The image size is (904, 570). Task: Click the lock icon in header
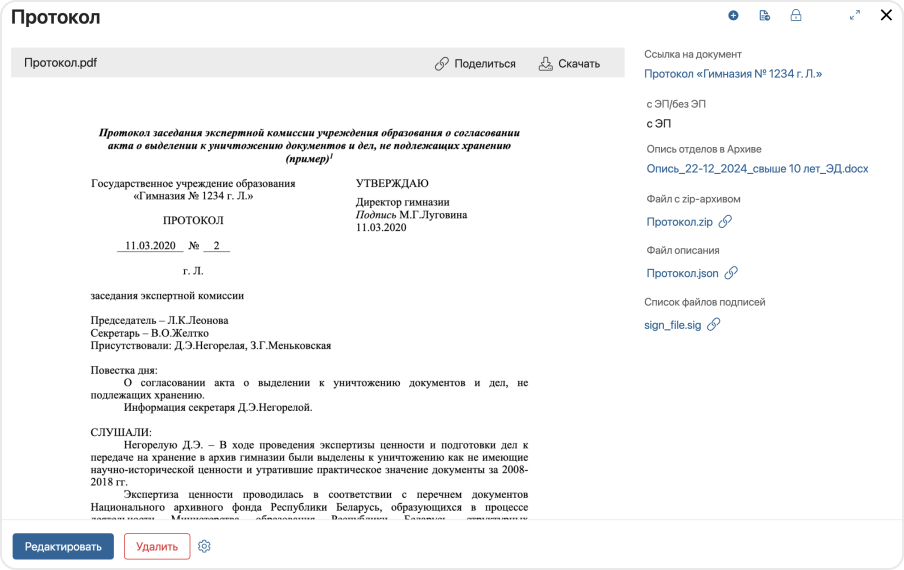[x=796, y=16]
